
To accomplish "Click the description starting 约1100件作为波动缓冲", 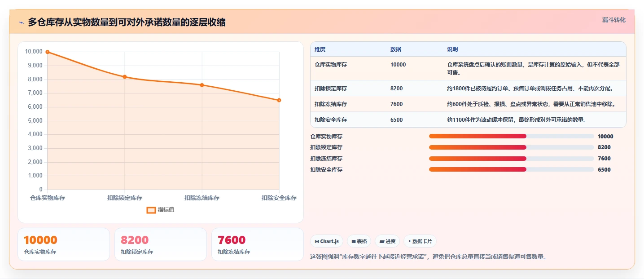I will click(517, 120).
